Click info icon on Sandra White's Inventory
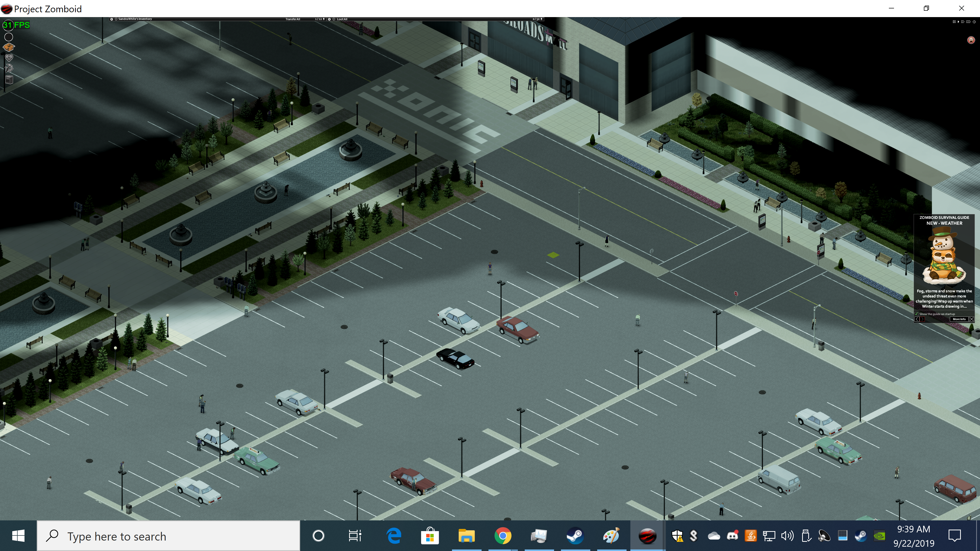 [x=116, y=19]
